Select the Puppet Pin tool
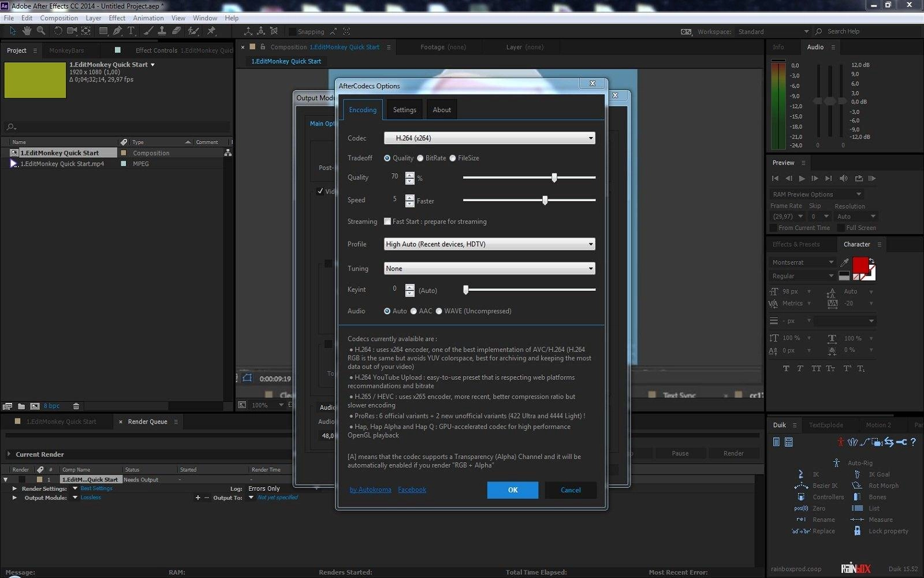Screen dimensions: 924x578 click(x=211, y=31)
